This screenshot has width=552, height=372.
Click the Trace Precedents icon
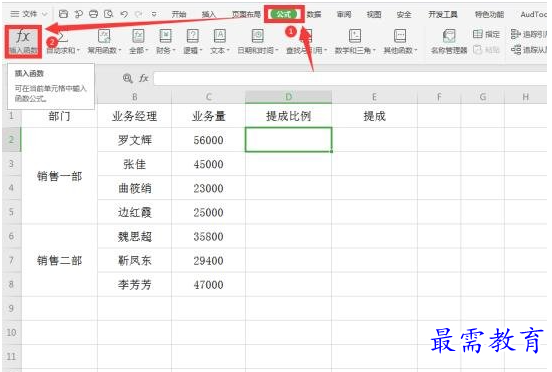(515, 34)
